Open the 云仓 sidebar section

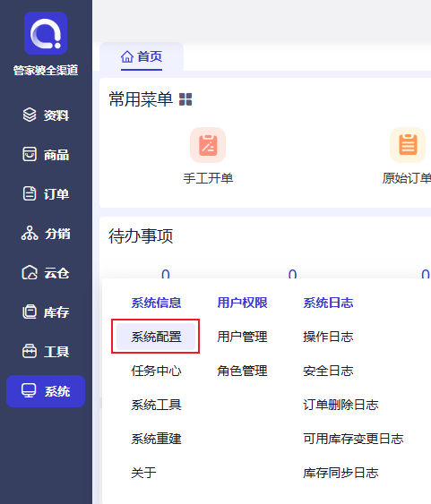pyautogui.click(x=46, y=273)
